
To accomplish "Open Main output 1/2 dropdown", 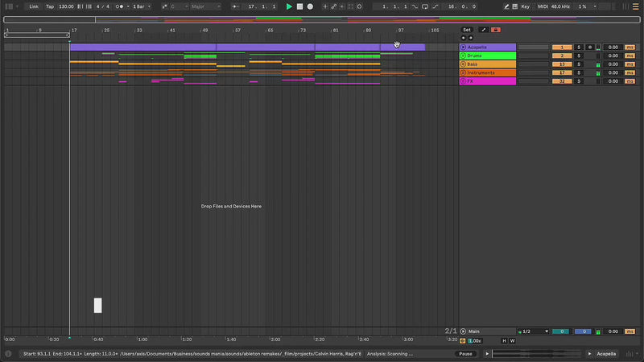I will 535,331.
